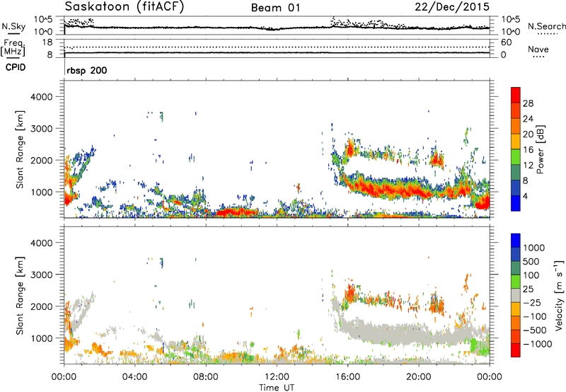Screen dimensions: 566x392
Task: Click the 'Time UT' axis title
Action: [277, 388]
